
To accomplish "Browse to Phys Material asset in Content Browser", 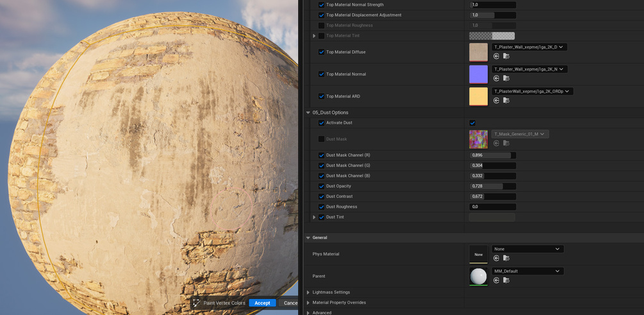I will (506, 258).
